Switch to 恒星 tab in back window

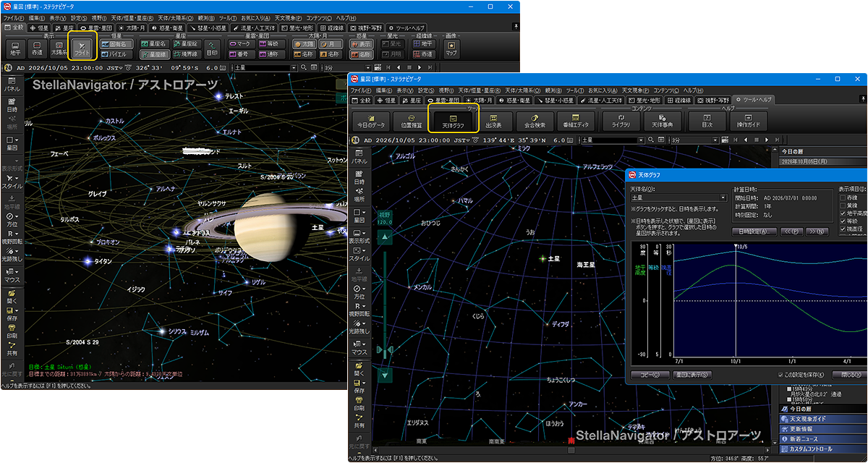click(x=39, y=27)
